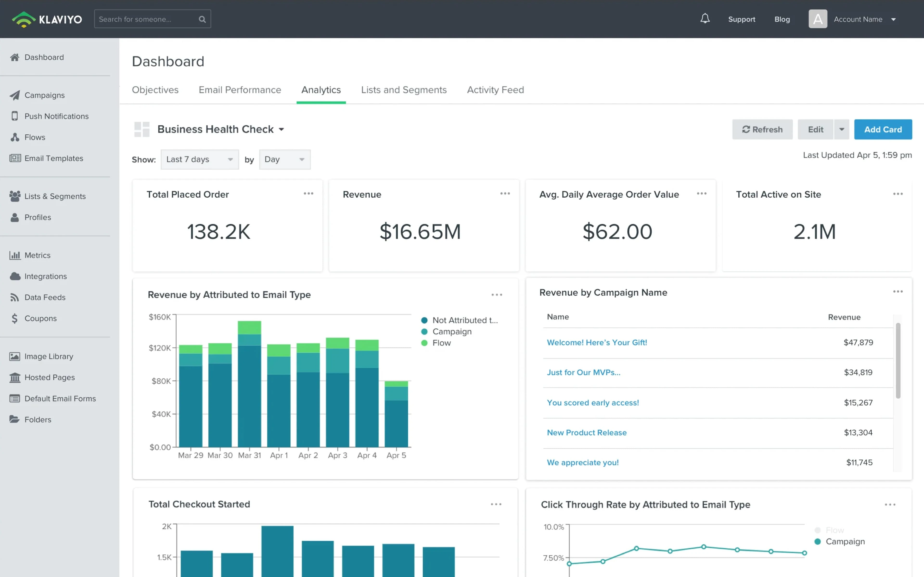Open Coupons section in sidebar
Viewport: 924px width, 577px height.
click(40, 318)
